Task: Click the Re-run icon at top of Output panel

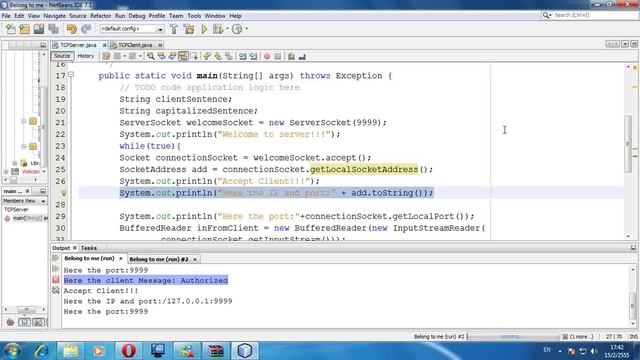Action: click(56, 258)
